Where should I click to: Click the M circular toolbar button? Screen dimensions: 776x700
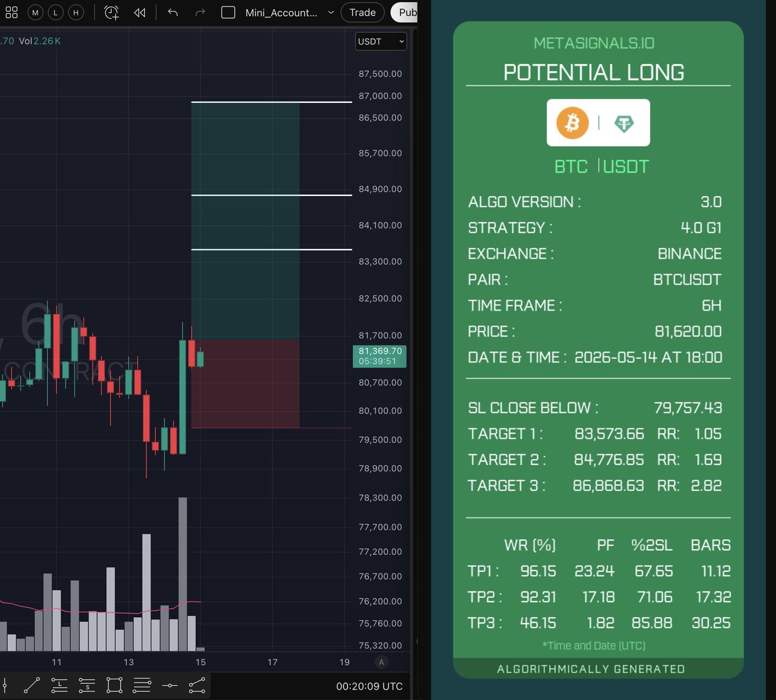pos(35,12)
